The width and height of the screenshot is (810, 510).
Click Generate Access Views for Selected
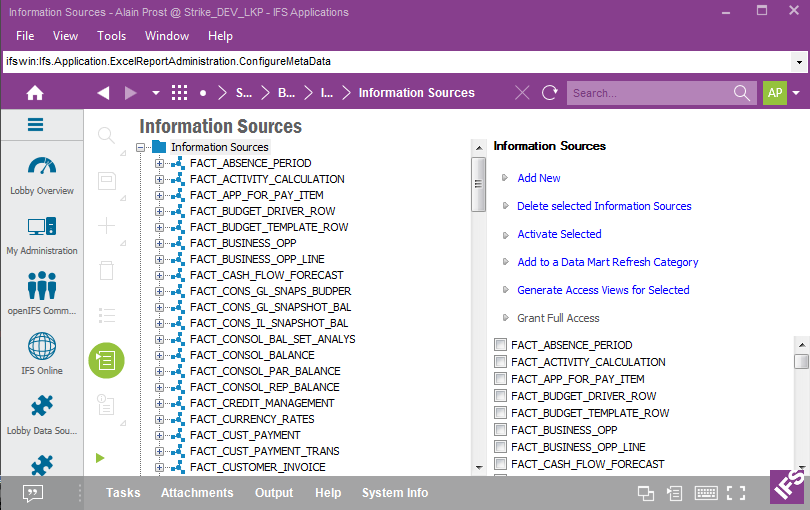click(603, 290)
